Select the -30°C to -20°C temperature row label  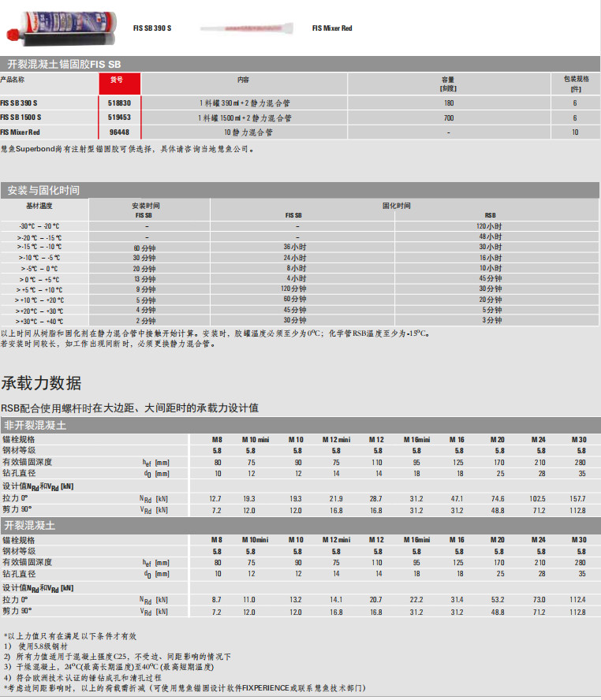39,226
